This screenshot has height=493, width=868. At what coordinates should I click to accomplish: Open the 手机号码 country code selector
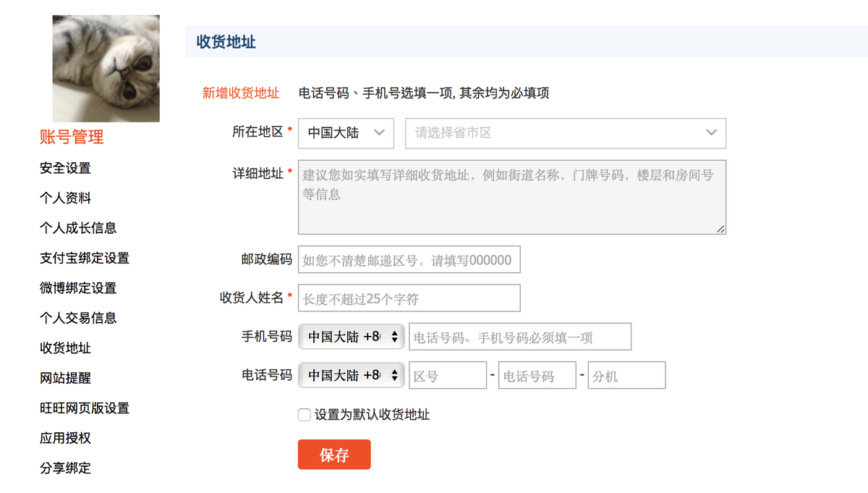351,337
